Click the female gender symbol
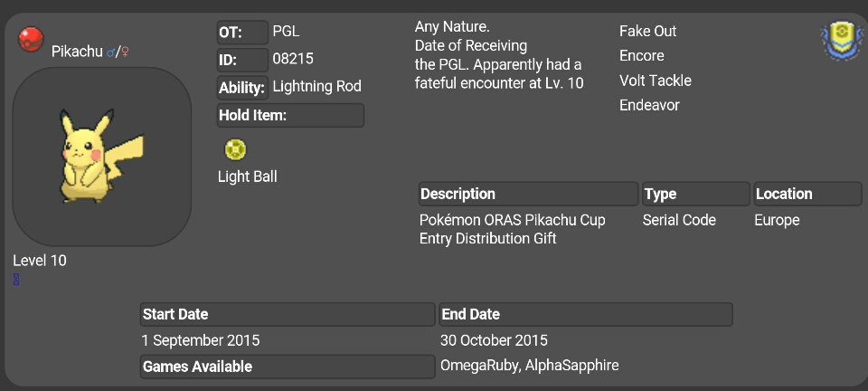Viewport: 868px width, 391px height. click(x=125, y=52)
